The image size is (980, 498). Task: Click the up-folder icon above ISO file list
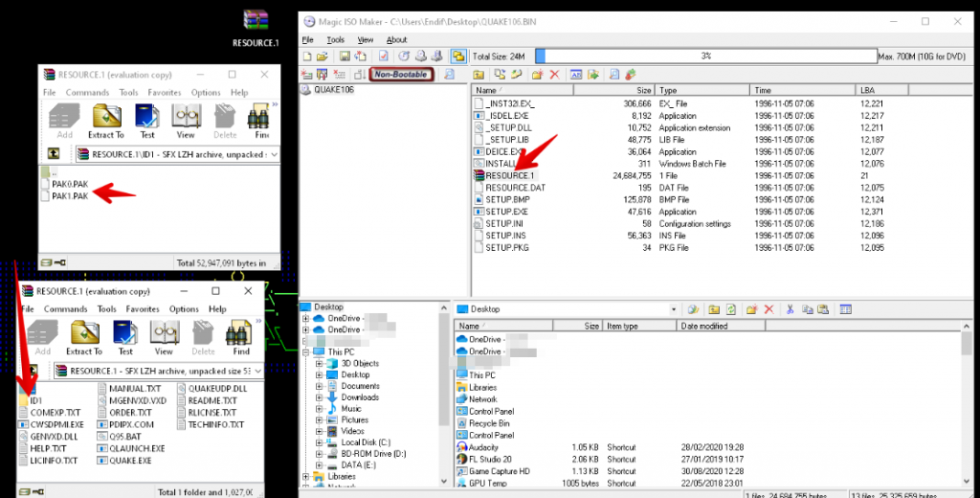coord(479,75)
